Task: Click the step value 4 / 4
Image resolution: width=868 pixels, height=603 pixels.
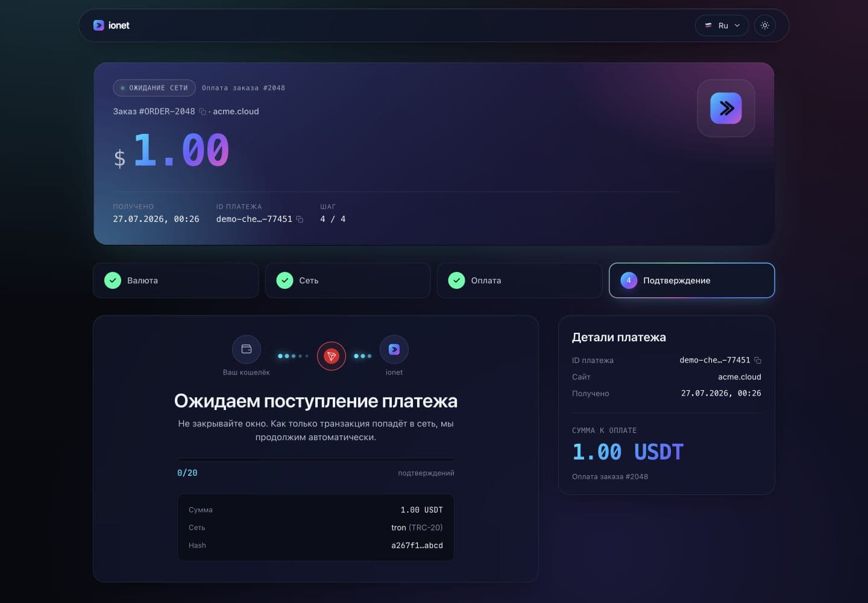Action: pos(333,219)
